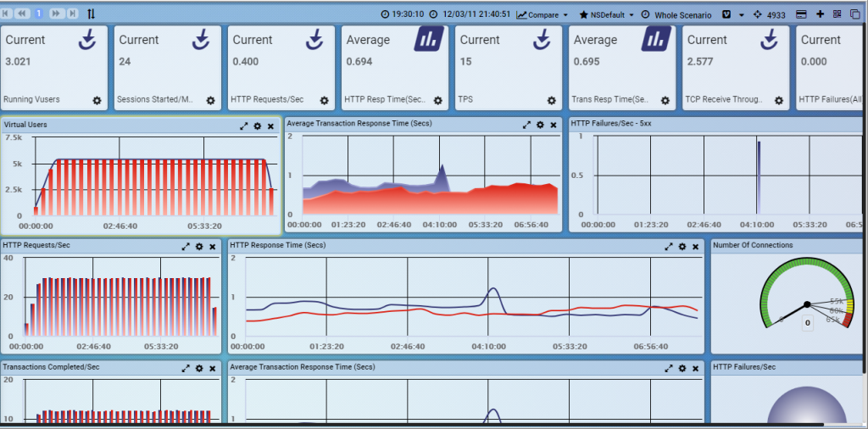Open the NSDefault favorites dropdown
Screen dimensions: 868x429
[607, 15]
